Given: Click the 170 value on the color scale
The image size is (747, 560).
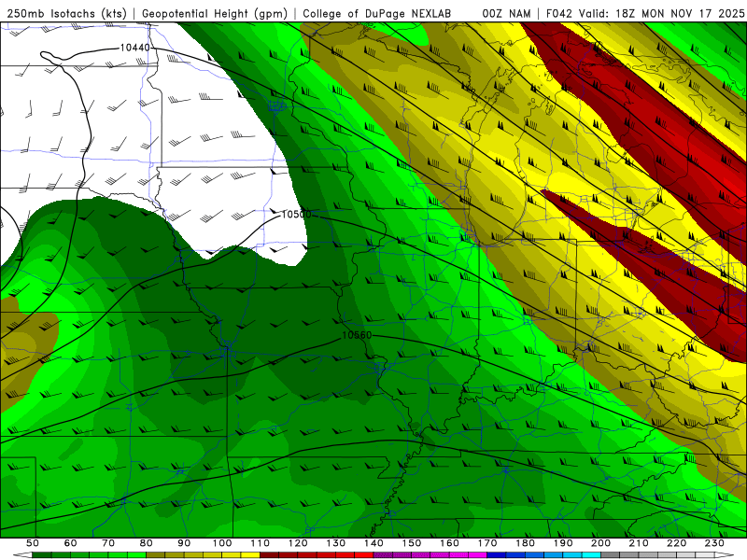Looking at the screenshot, I should click(487, 543).
